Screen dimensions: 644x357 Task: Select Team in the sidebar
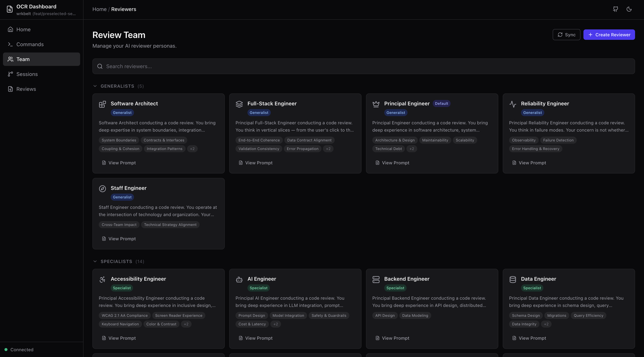42,59
